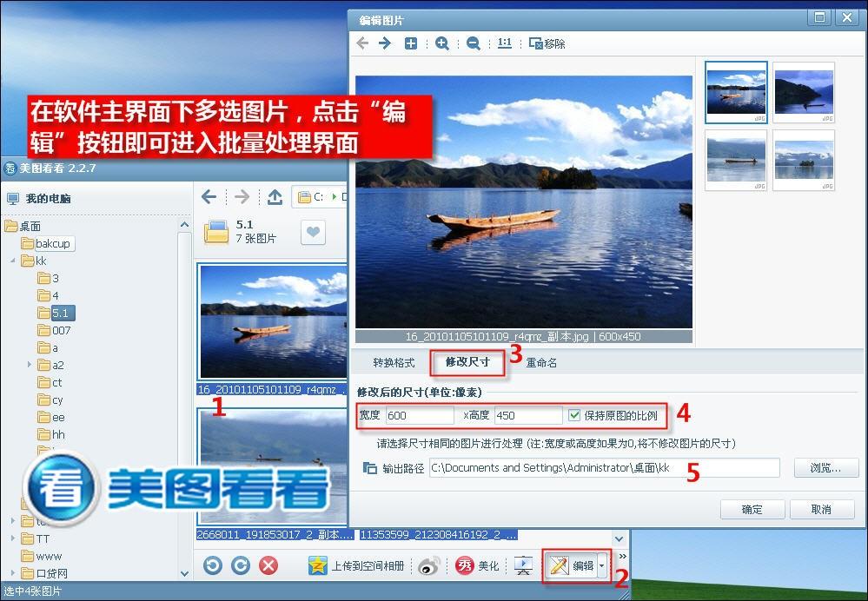The image size is (868, 601).
Task: Toggle 保持原图的比例 checkbox
Action: click(573, 415)
